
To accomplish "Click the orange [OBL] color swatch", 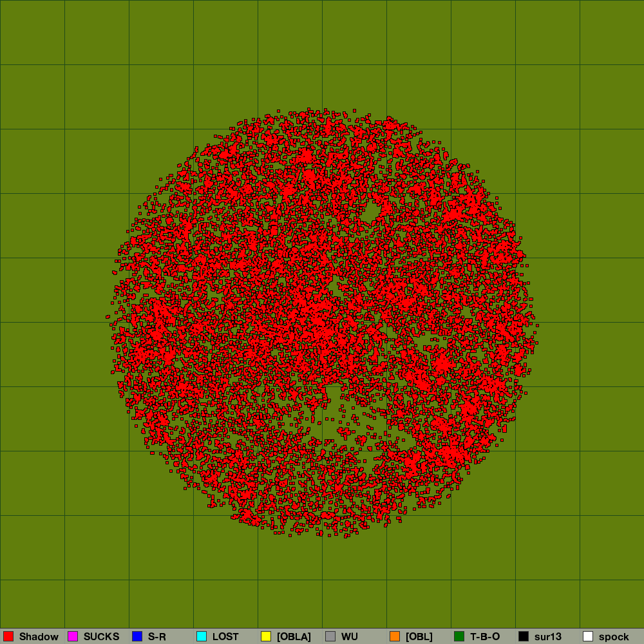I will click(x=395, y=636).
